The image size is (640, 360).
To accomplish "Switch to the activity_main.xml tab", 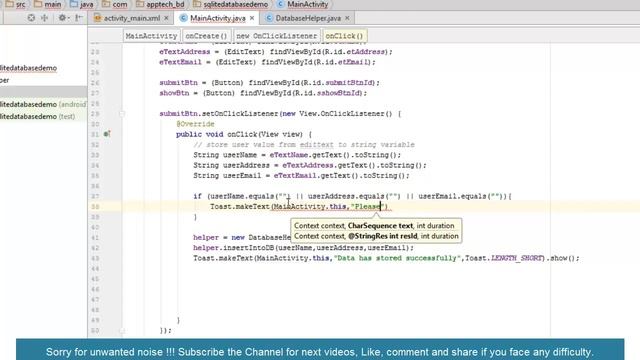I will coord(131,18).
